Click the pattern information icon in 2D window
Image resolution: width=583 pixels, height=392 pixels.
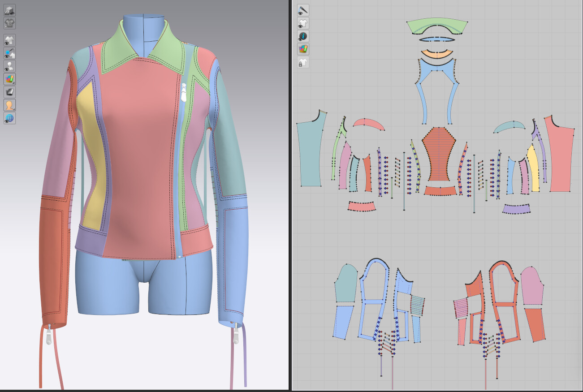point(303,35)
